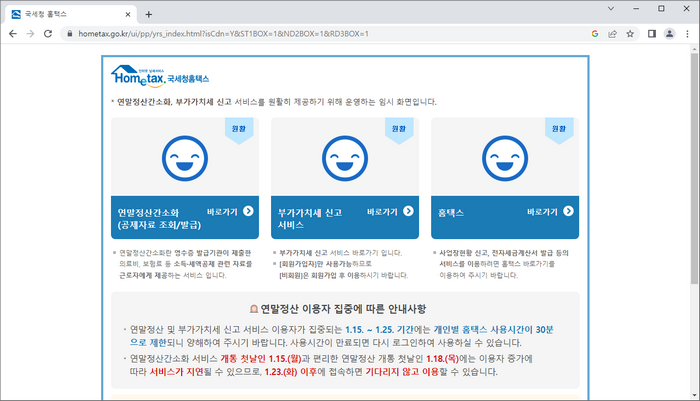The width and height of the screenshot is (700, 401).
Task: Click the padlock site info icon
Action: (69, 34)
